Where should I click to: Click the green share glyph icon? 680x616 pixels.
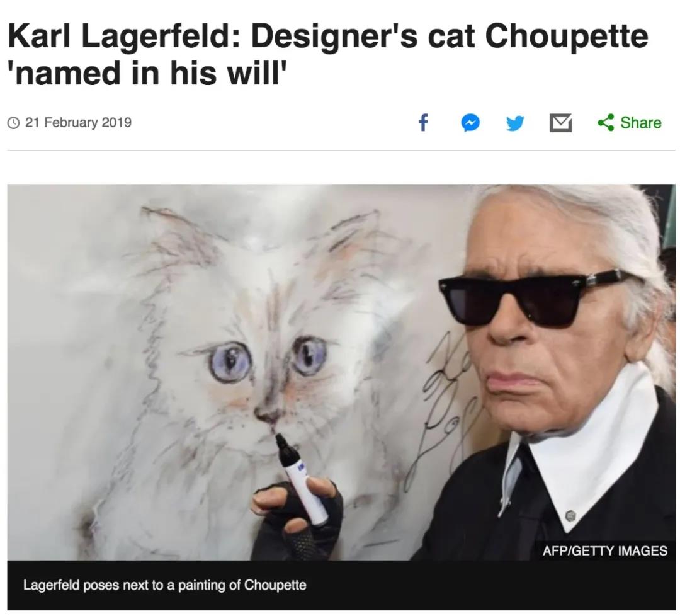coord(606,122)
